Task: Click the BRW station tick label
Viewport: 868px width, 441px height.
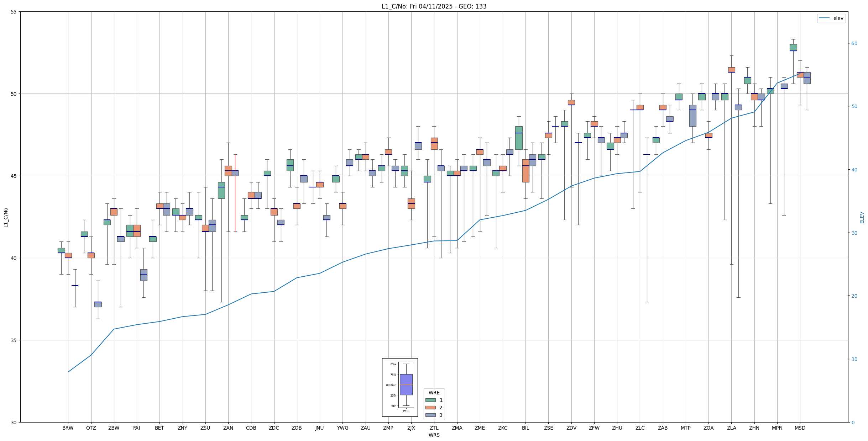Action: [x=68, y=428]
